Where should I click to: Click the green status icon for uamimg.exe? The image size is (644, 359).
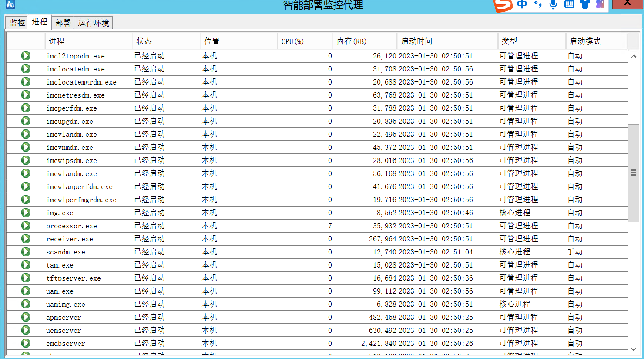click(26, 304)
